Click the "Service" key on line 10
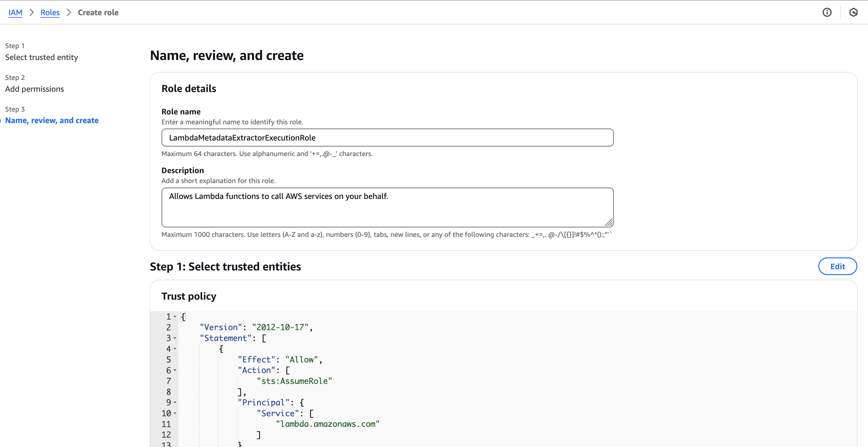 click(278, 413)
